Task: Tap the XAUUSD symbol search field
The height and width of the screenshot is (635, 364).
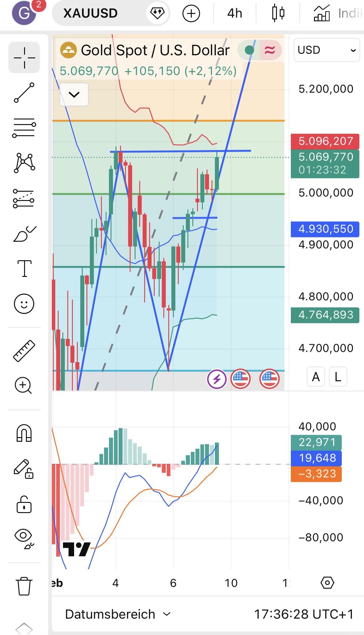Action: 90,13
